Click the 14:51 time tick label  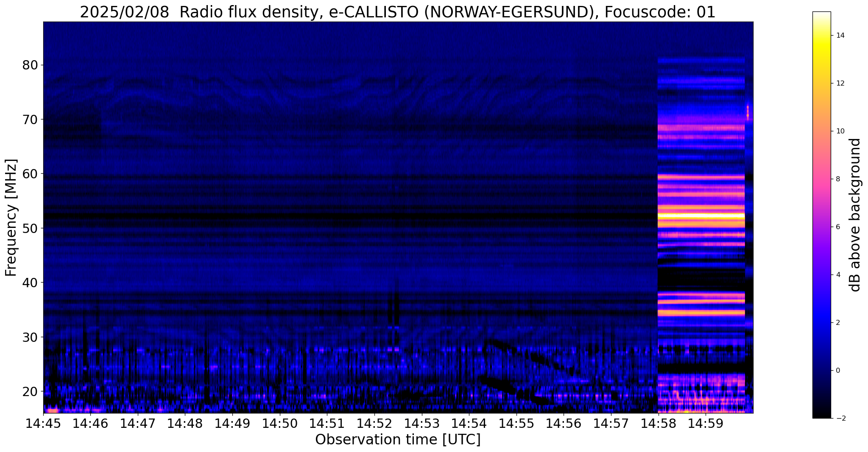pos(327,423)
